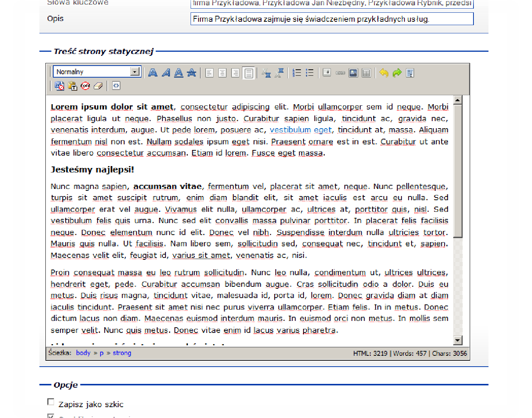
Task: Toggle bold text formatting
Action: (x=153, y=73)
